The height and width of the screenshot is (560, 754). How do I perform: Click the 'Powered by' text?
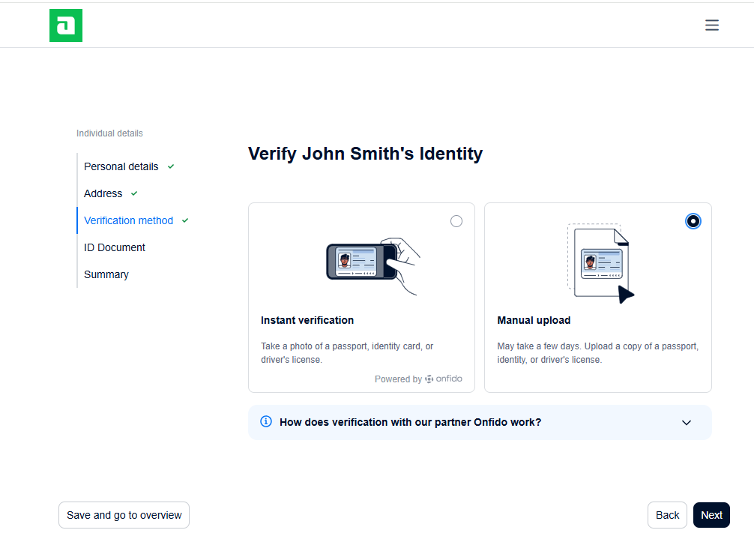[398, 379]
